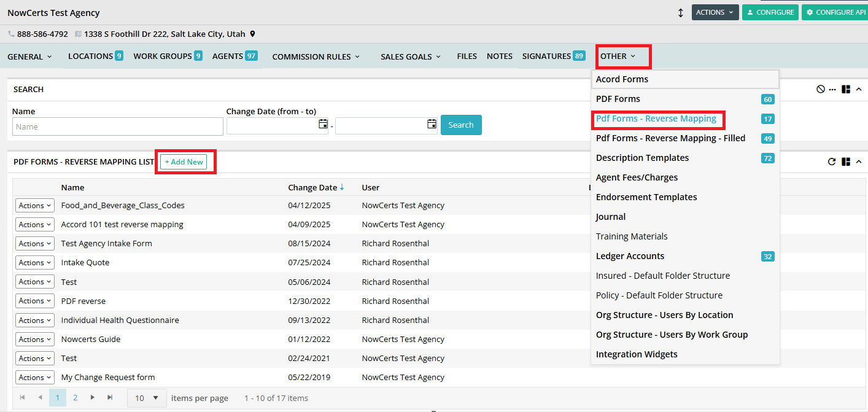Select Description Templates menu item
868x412 pixels.
tap(685, 158)
